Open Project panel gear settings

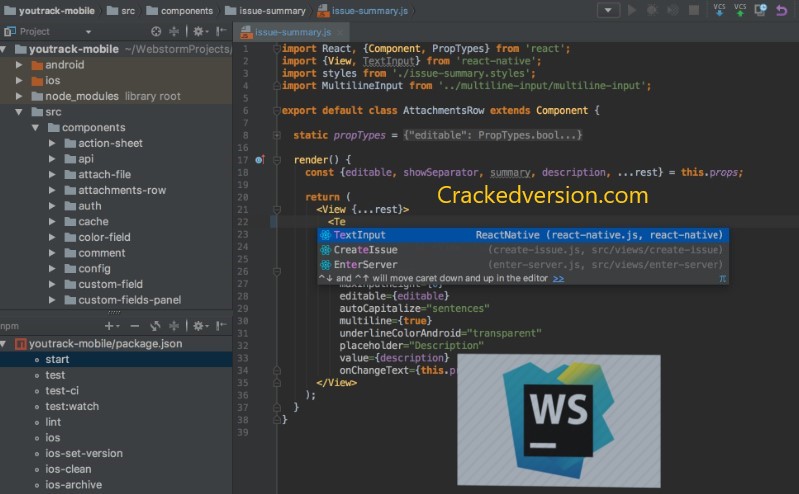[x=198, y=31]
